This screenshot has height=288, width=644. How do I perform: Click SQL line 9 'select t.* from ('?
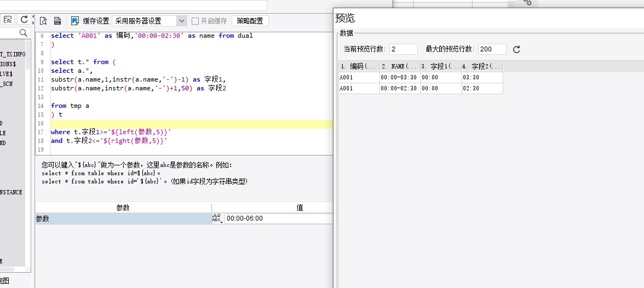[x=84, y=62]
